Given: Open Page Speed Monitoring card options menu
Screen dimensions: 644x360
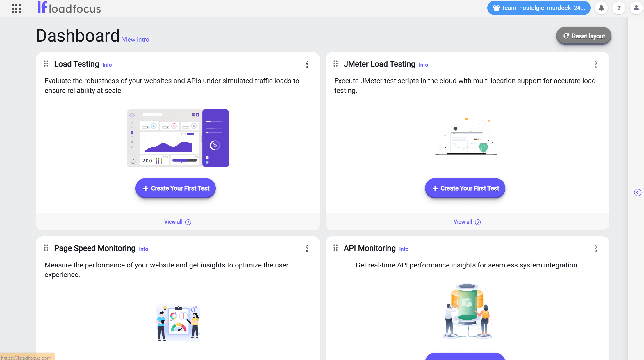Looking at the screenshot, I should (307, 249).
